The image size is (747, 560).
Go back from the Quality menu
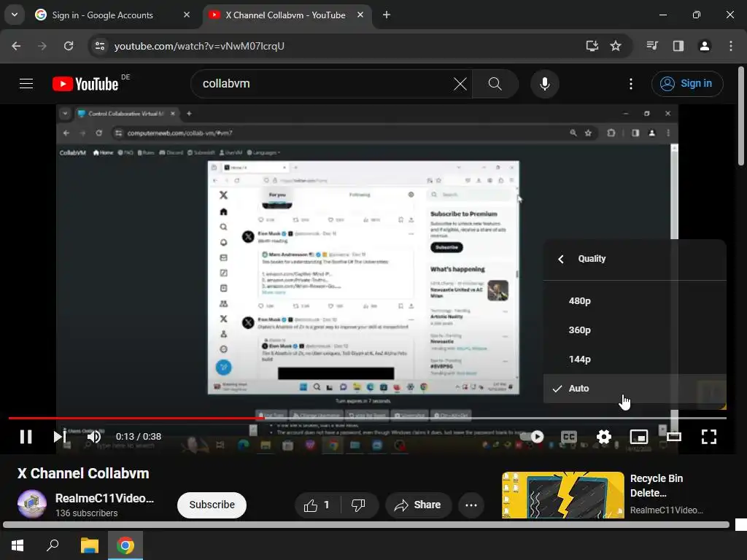(561, 259)
